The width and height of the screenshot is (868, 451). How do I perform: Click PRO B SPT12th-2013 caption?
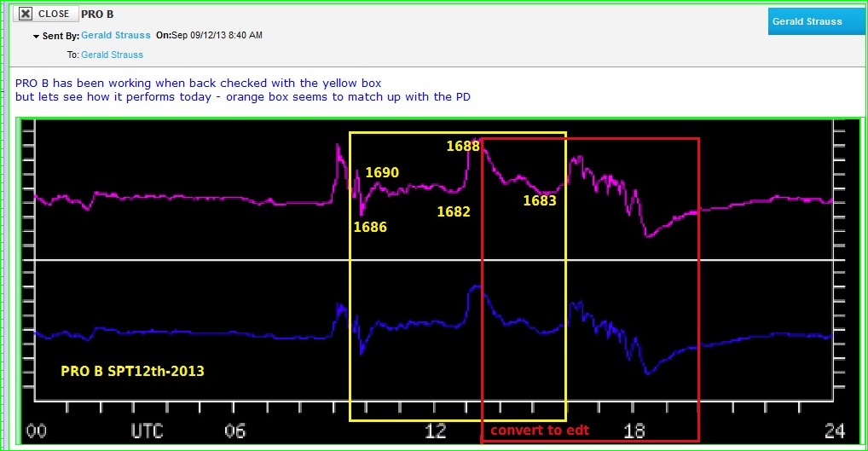tap(132, 372)
